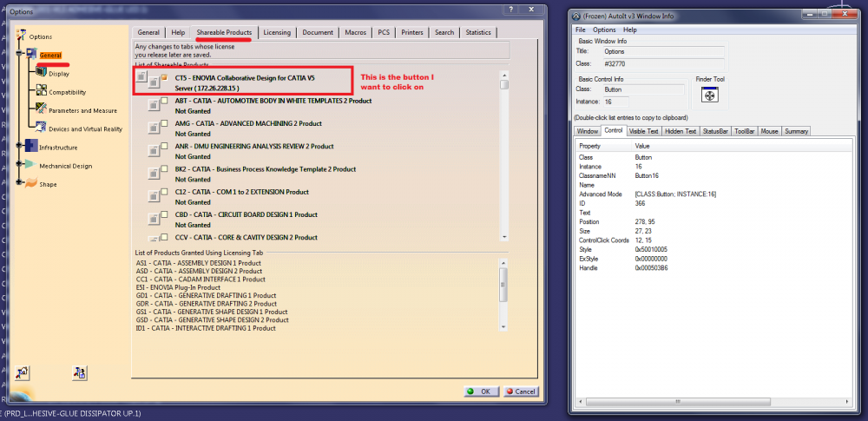Expand the Infrastructure tree node

(20, 145)
